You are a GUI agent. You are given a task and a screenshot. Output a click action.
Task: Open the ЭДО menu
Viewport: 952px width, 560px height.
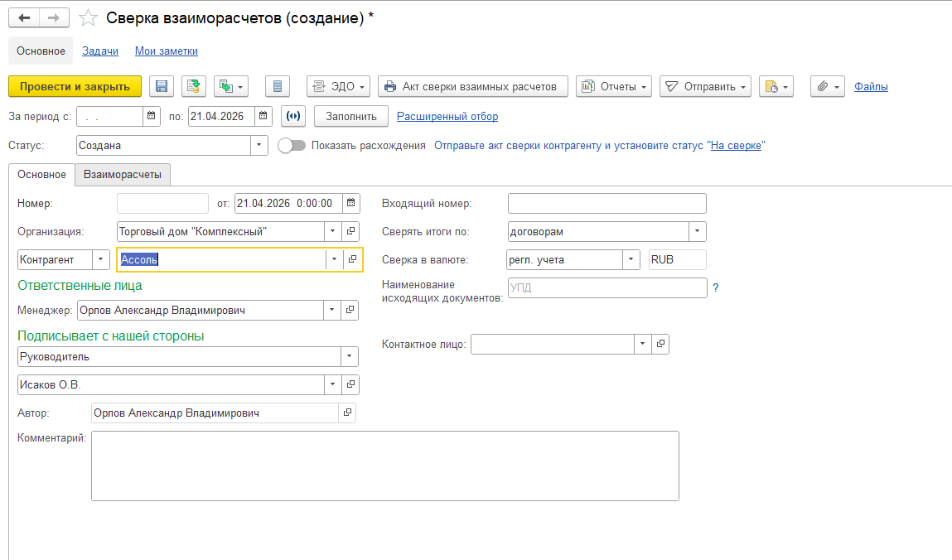[338, 86]
